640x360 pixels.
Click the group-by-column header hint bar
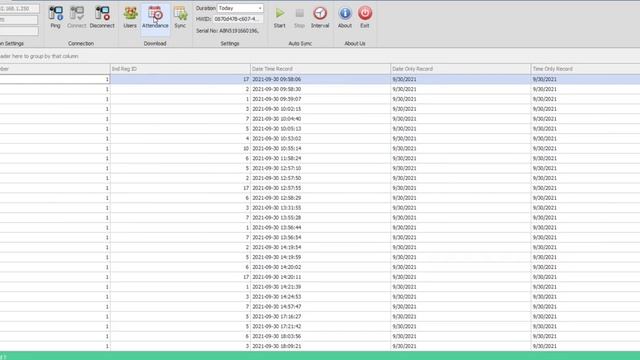click(320, 56)
